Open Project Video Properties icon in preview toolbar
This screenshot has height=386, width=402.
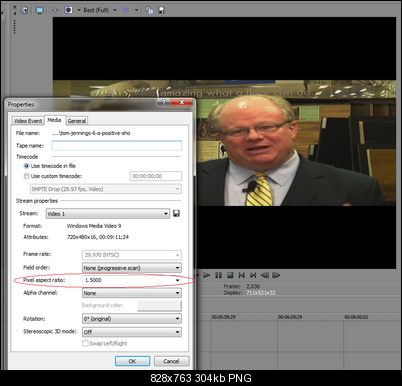25,10
